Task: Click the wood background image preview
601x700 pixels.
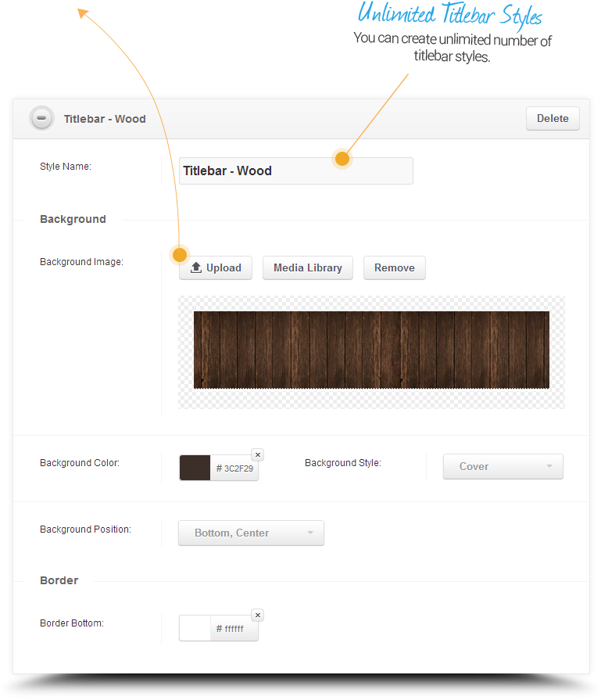Action: pos(371,350)
